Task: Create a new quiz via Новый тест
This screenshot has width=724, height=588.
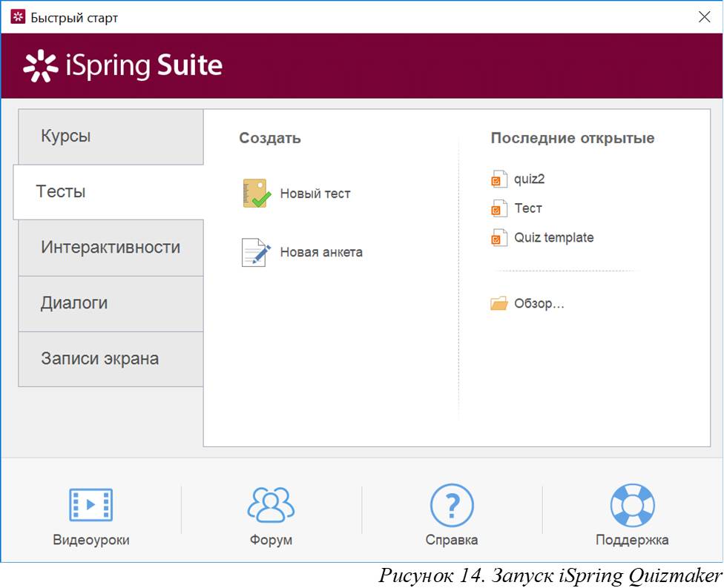Action: click(x=315, y=194)
